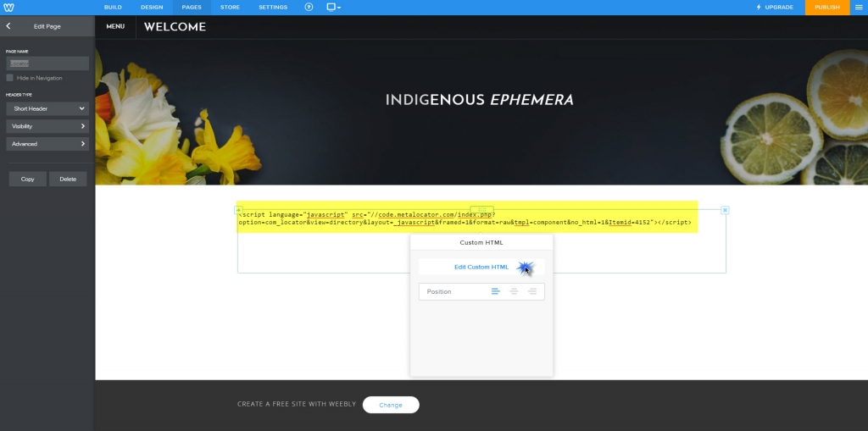
Task: Open the Short Header type dropdown
Action: (47, 108)
